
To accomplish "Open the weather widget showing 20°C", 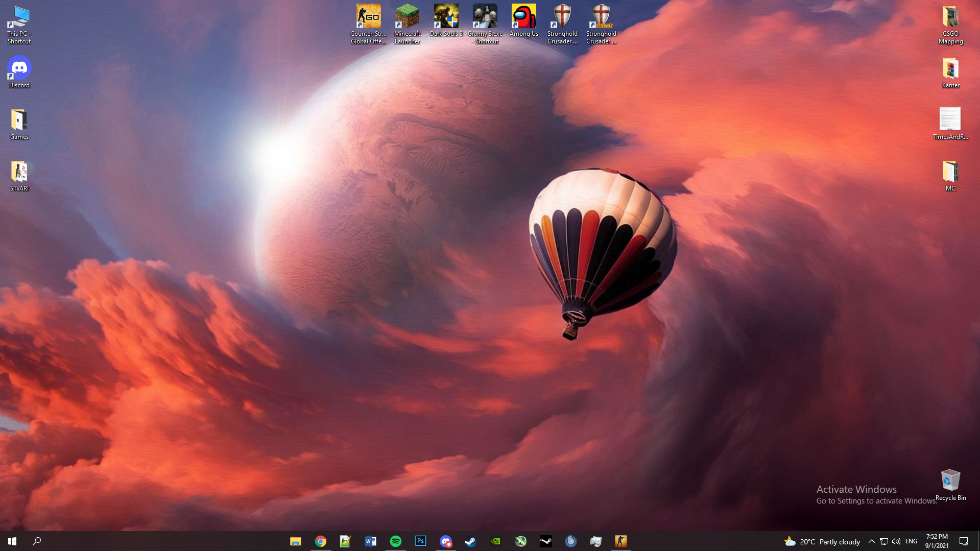I will pos(822,541).
